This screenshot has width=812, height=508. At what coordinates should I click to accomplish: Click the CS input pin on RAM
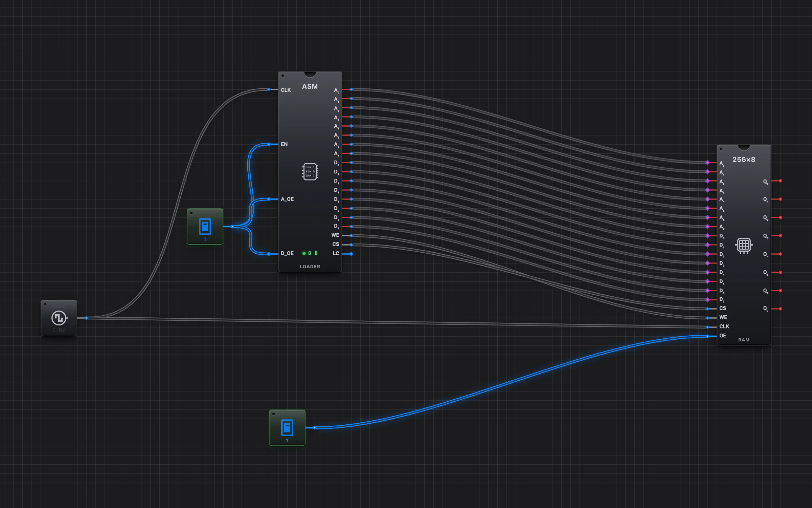707,309
